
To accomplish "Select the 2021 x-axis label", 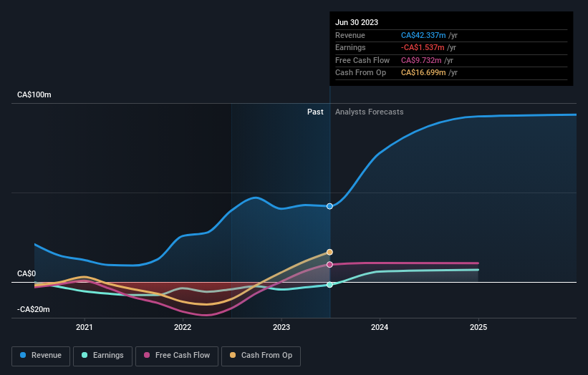I will click(85, 327).
